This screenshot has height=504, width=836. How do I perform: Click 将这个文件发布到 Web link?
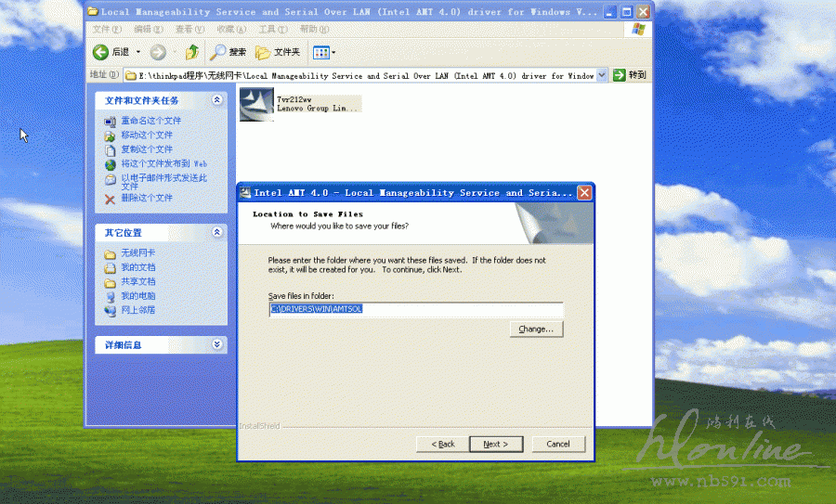pos(163,163)
